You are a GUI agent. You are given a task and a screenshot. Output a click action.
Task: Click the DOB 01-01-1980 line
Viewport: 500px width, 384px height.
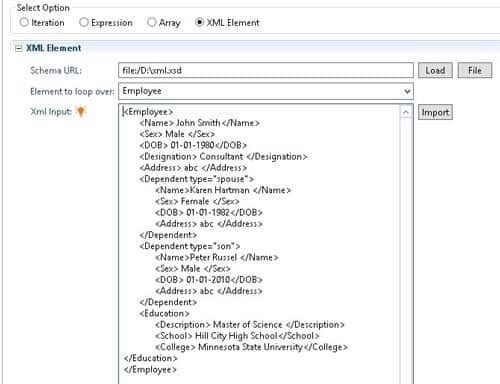[x=193, y=145]
